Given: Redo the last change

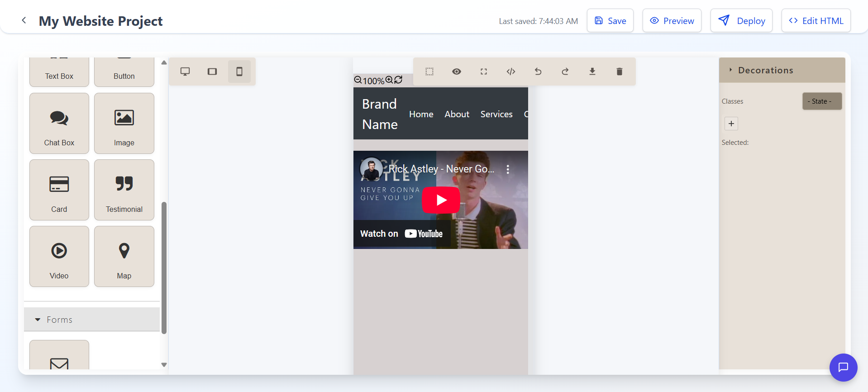Looking at the screenshot, I should [565, 72].
